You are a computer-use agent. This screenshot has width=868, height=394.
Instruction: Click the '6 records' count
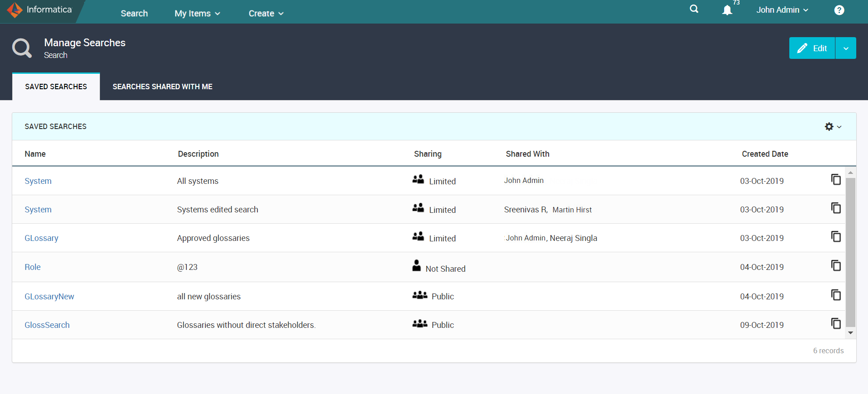pyautogui.click(x=828, y=351)
